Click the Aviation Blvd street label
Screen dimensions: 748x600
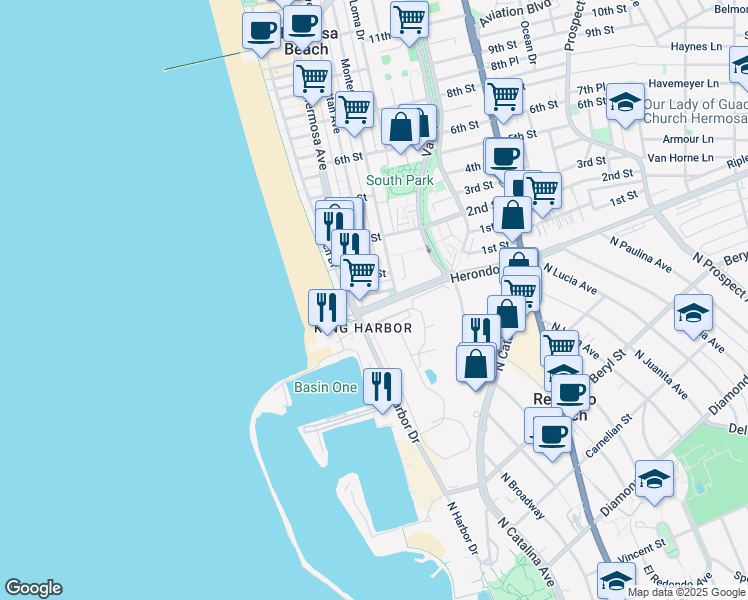point(515,13)
